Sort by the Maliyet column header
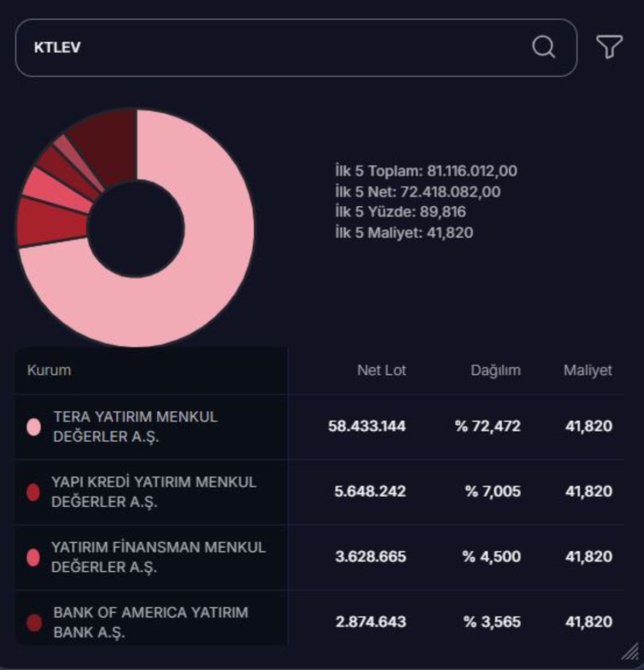This screenshot has width=644, height=670. [588, 370]
